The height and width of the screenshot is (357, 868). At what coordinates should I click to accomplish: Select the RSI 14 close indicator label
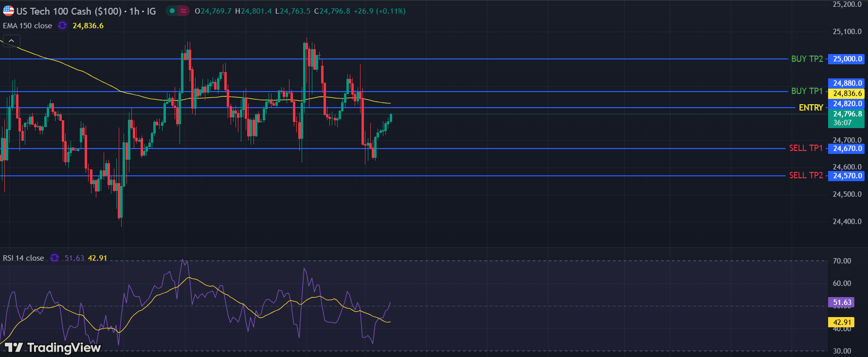tap(23, 258)
